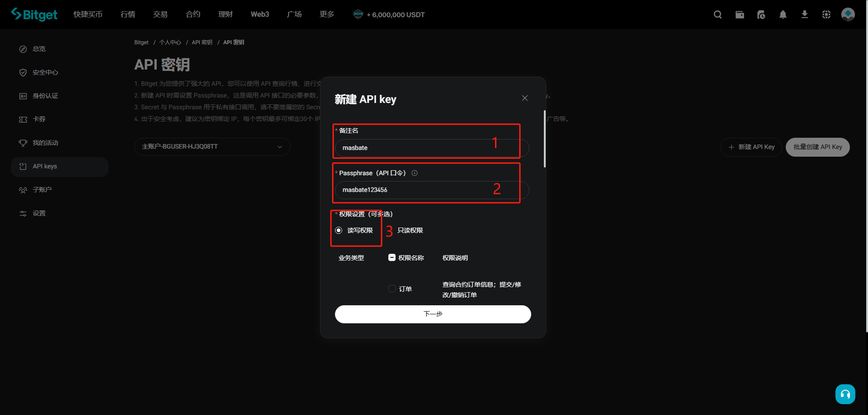Click the 查询合约订单信息 description text
The image size is (868, 415).
click(x=482, y=289)
